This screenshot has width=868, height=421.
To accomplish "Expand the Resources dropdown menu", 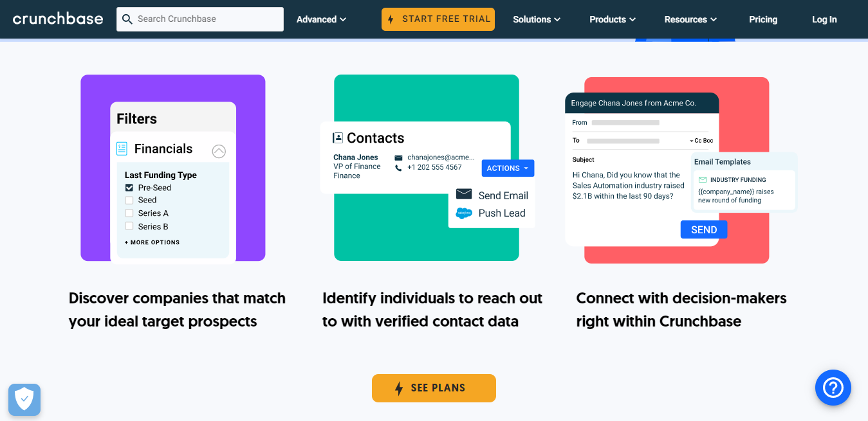I will pos(690,19).
